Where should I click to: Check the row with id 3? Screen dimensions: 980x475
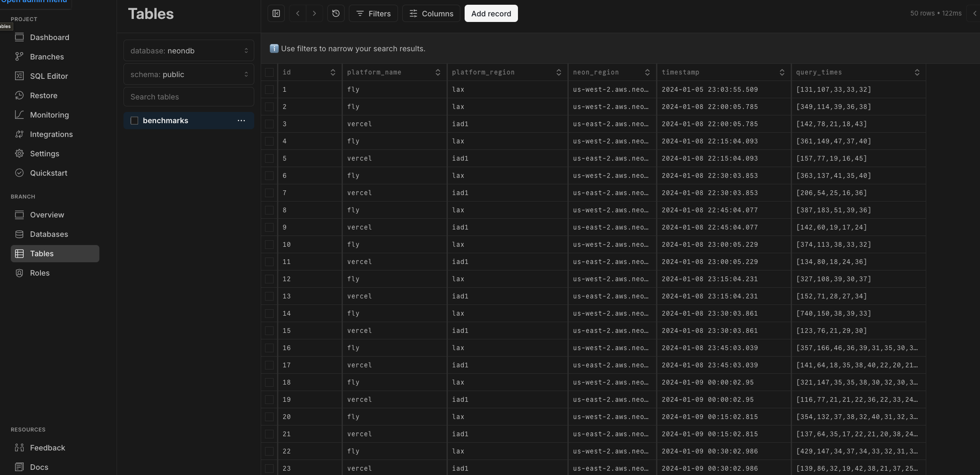click(x=269, y=124)
